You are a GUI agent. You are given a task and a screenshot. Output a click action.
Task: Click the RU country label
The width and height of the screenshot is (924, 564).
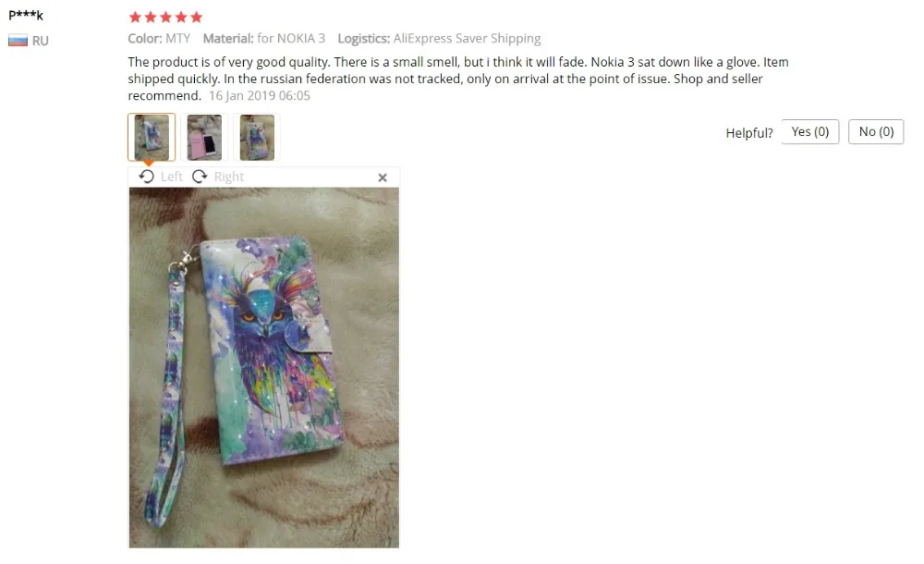(40, 41)
